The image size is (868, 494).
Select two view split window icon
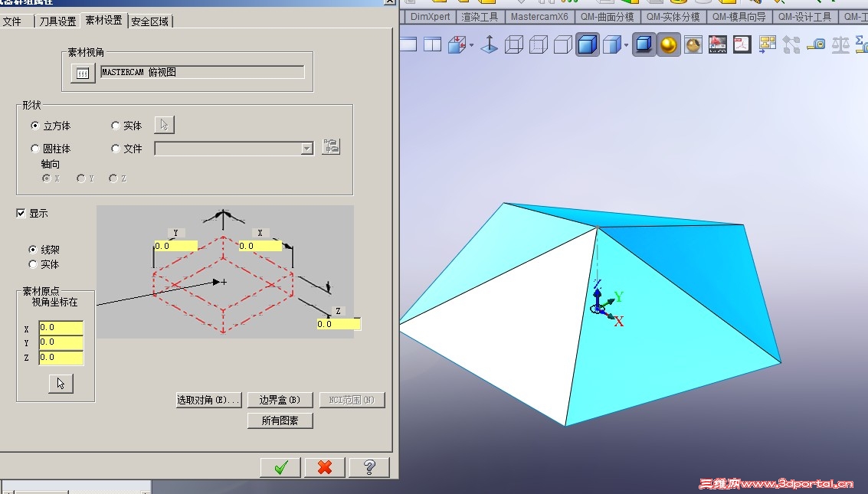click(x=432, y=44)
